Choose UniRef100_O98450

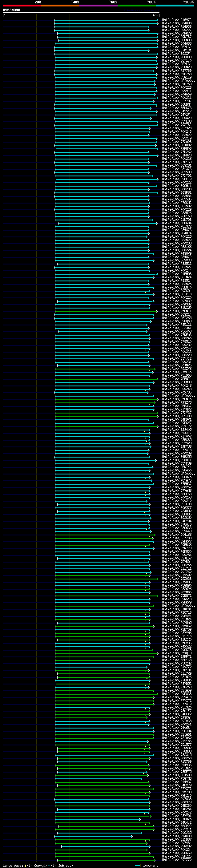pyautogui.click(x=177, y=470)
